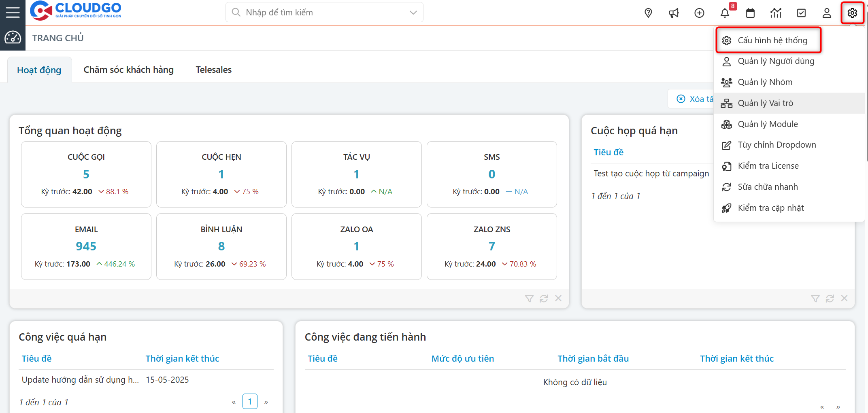Choose Quản lý Người dùng from menu
The image size is (868, 413).
coord(776,61)
